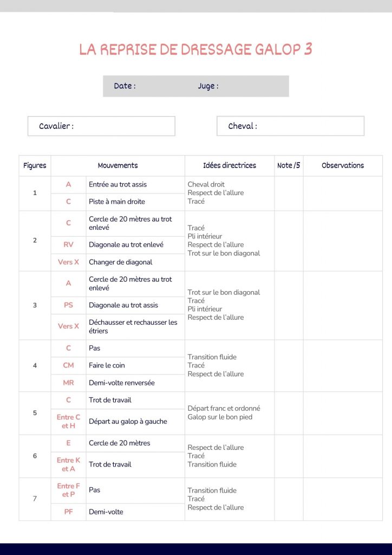This screenshot has height=555, width=392.
Task: Select the Idées directrices column header
Action: coord(230,166)
